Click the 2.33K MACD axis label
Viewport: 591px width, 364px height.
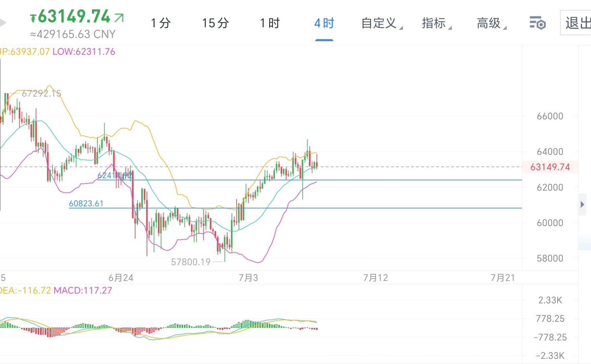[550, 300]
